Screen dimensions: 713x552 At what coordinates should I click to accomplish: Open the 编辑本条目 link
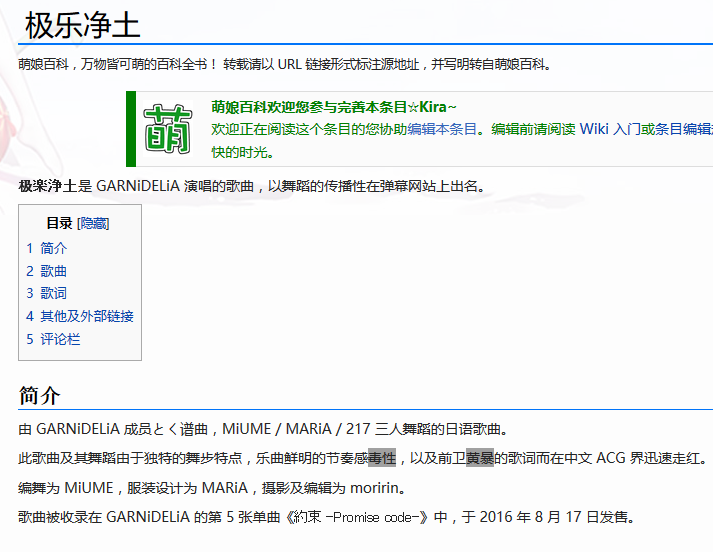click(x=442, y=129)
